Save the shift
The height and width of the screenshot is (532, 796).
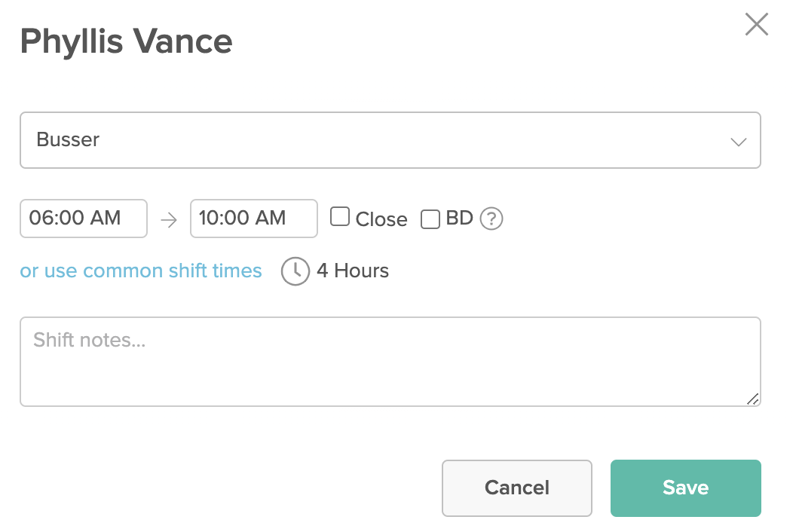coord(685,488)
